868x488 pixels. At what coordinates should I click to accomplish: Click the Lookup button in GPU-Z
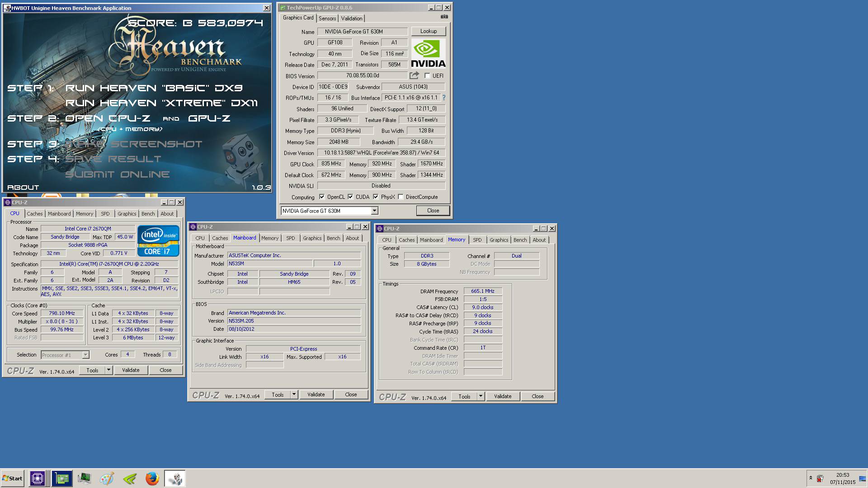[x=429, y=31]
